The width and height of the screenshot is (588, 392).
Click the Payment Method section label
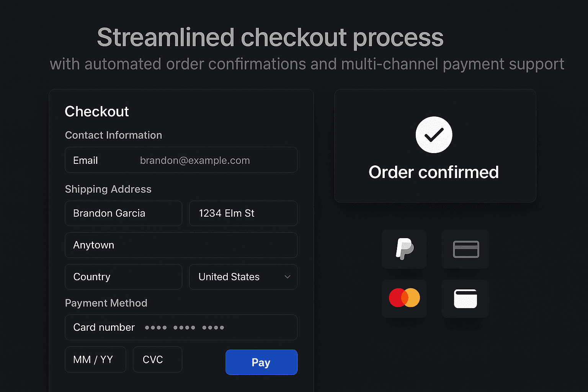tap(106, 303)
